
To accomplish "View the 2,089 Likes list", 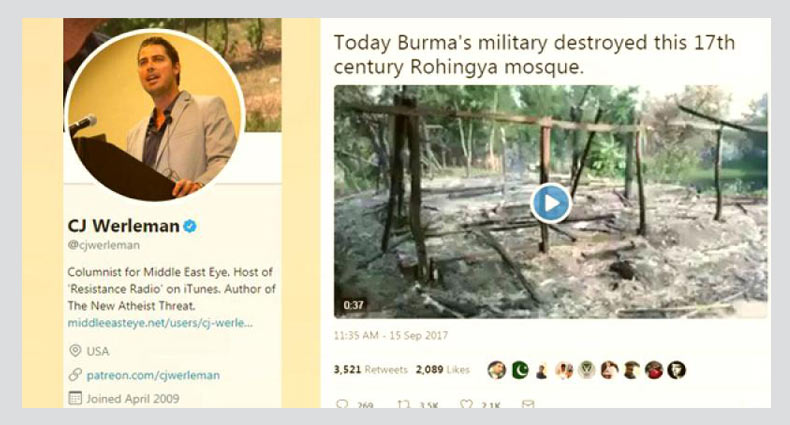I will tap(442, 370).
